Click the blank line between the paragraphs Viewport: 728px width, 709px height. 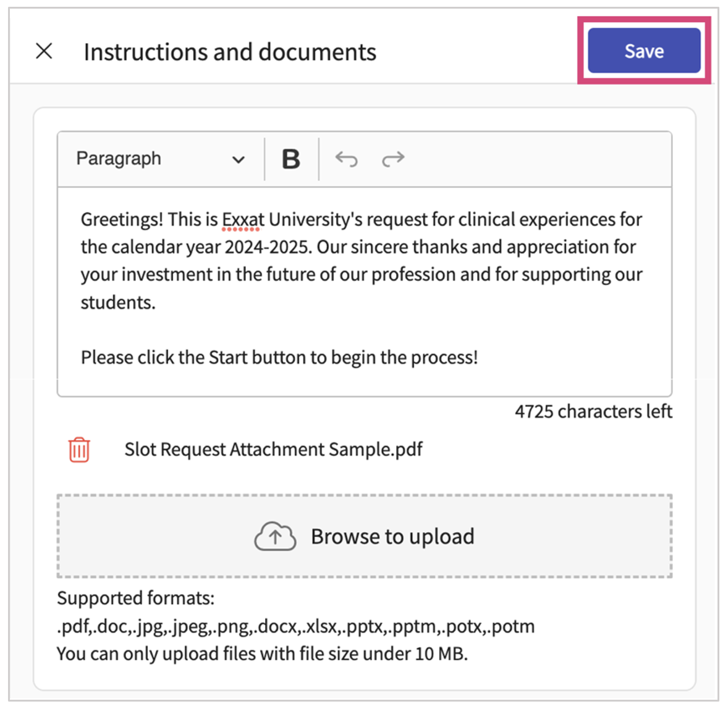coord(309,330)
